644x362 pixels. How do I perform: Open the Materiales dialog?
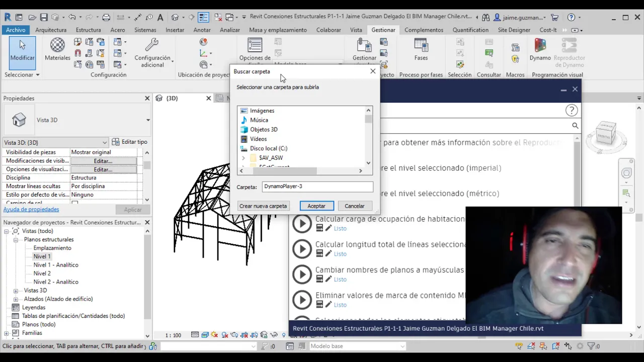pyautogui.click(x=57, y=50)
